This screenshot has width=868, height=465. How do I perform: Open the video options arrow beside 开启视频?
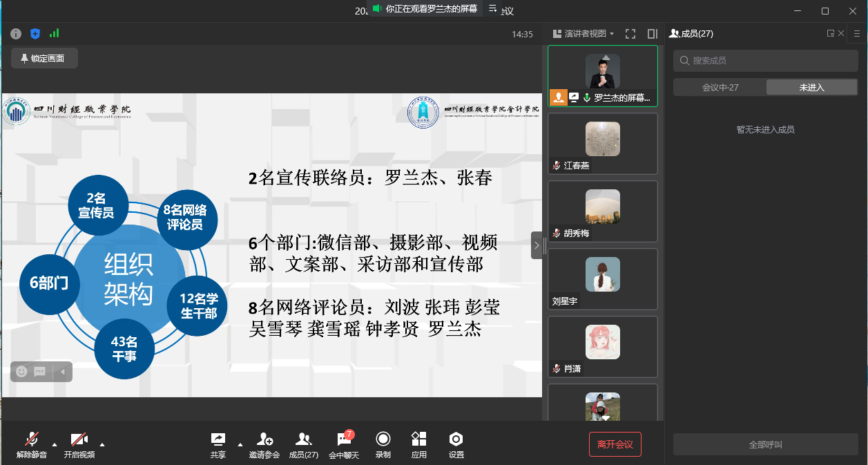(102, 444)
